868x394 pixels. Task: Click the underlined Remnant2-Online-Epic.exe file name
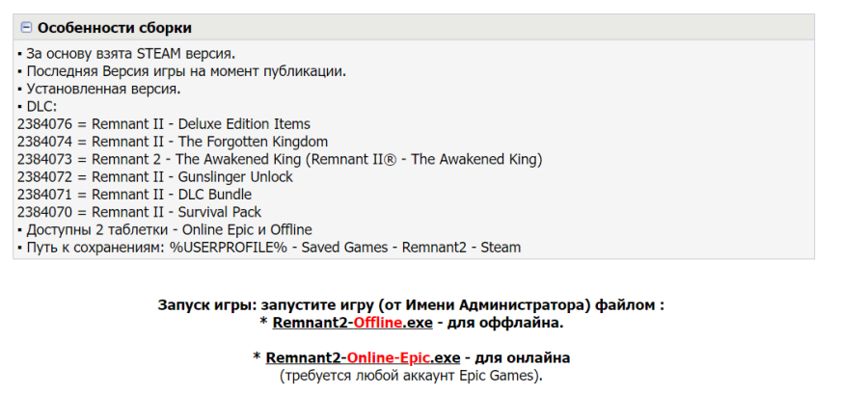click(x=363, y=358)
